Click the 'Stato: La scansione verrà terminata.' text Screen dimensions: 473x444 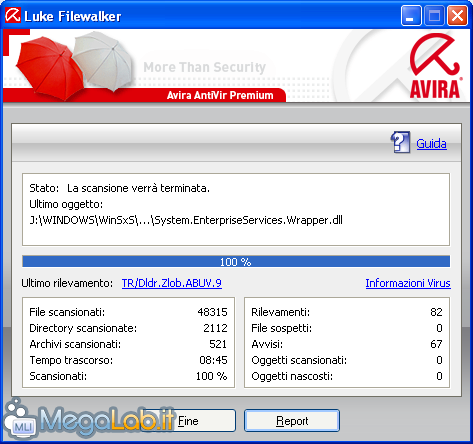(119, 188)
